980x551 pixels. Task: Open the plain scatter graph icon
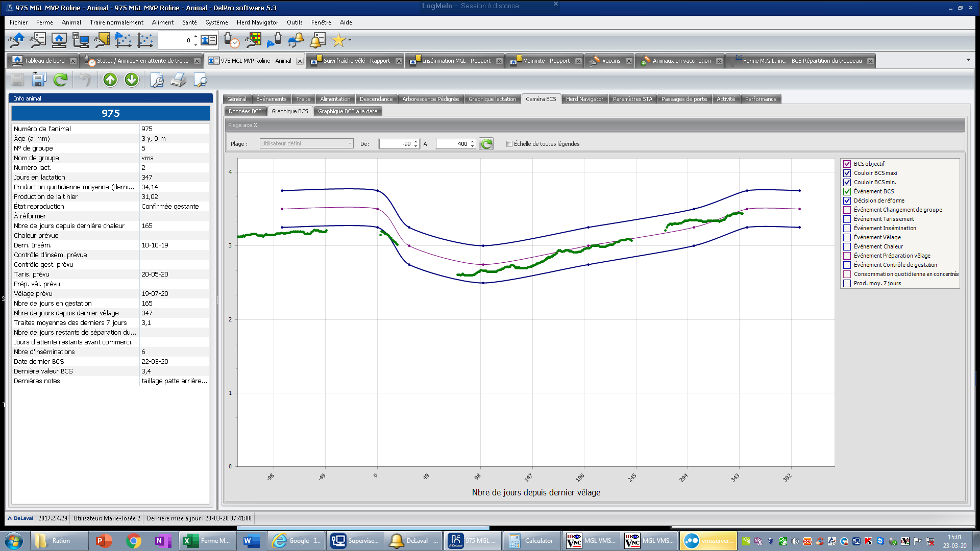coord(144,40)
